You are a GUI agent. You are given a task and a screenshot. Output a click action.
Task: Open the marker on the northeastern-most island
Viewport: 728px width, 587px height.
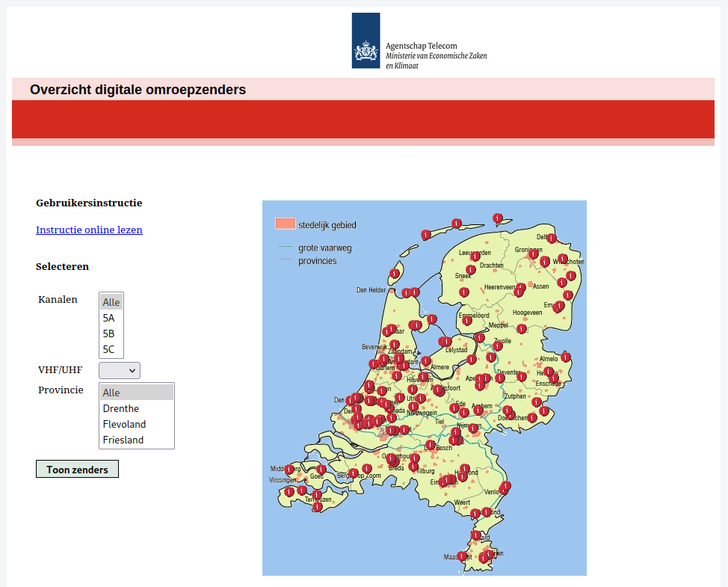coord(498,218)
